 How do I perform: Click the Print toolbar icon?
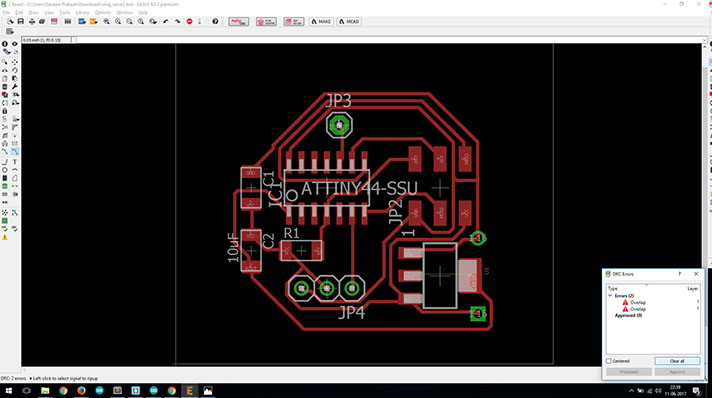32,21
